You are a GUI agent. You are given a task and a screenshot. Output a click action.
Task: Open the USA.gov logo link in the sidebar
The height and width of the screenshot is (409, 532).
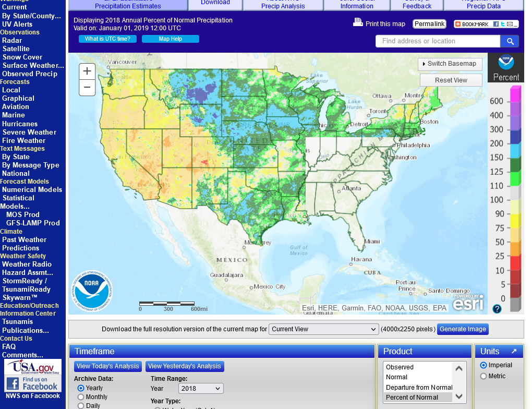tap(33, 367)
